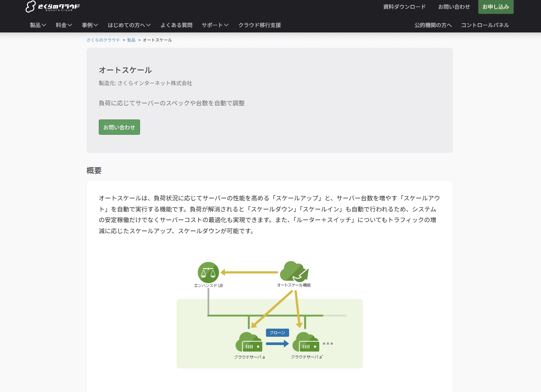Expand the 料金 menu
The width and height of the screenshot is (541, 392).
pos(64,25)
